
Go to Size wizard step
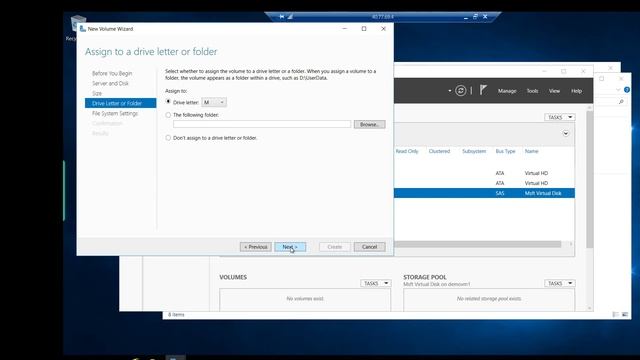[x=97, y=93]
